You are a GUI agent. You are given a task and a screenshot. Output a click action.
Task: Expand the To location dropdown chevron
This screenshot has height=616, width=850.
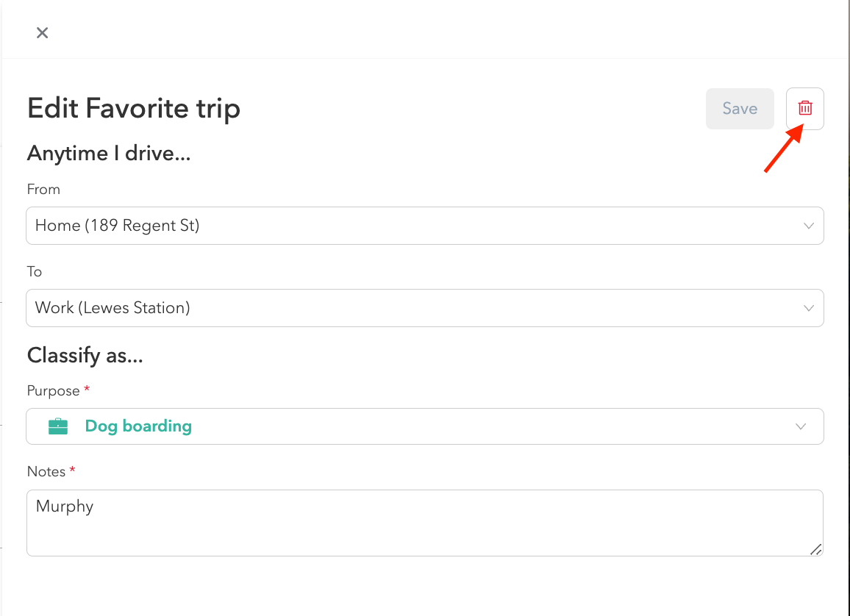click(809, 308)
